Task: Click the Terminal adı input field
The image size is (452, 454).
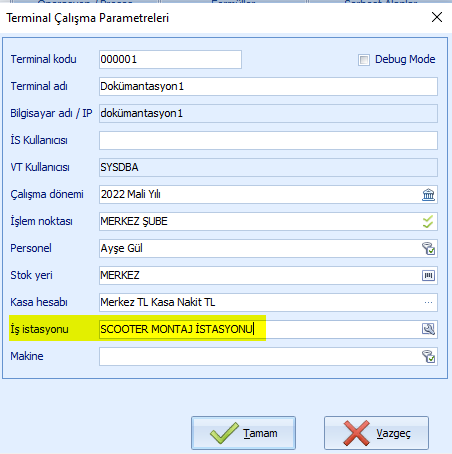Action: [268, 87]
